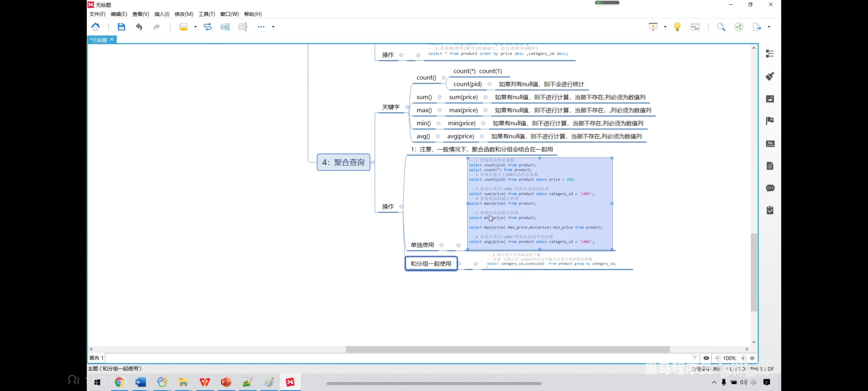Screen dimensions: 868x391
Task: Save the mind map file
Action: (121, 27)
